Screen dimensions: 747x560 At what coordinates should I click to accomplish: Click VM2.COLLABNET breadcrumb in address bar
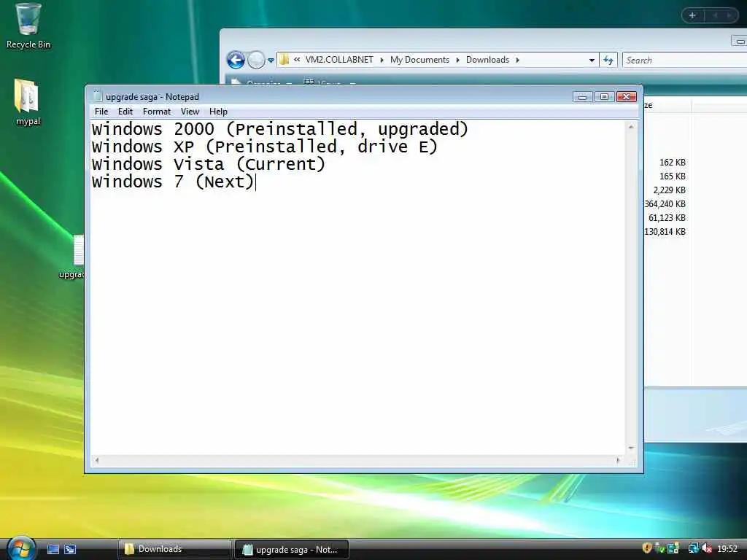pos(339,60)
